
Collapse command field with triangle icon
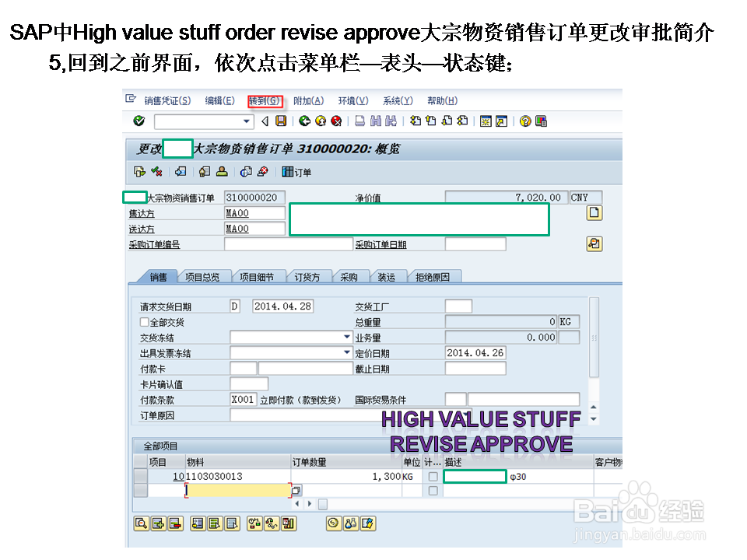265,121
